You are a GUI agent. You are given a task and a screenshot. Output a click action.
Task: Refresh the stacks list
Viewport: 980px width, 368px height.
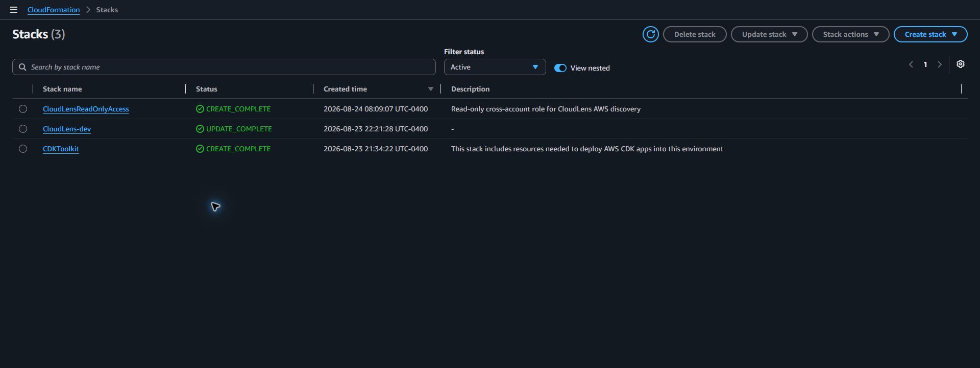(650, 34)
